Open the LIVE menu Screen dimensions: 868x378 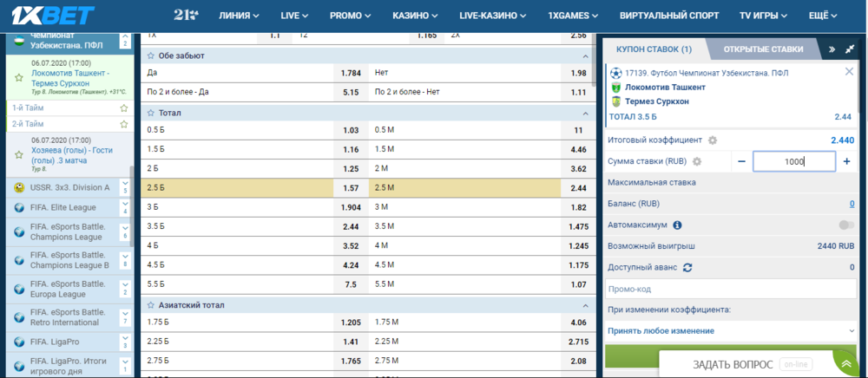[x=294, y=16]
